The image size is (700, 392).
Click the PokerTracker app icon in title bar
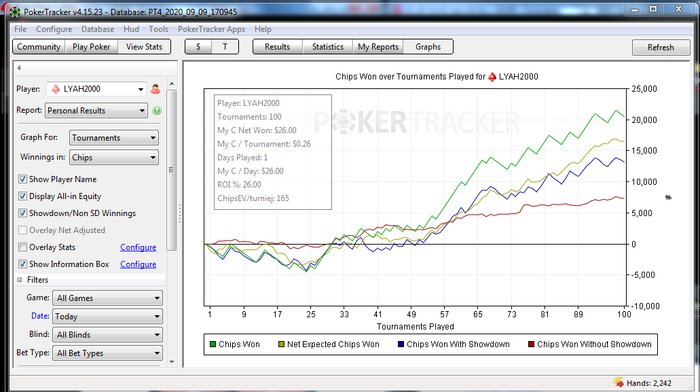[15, 12]
